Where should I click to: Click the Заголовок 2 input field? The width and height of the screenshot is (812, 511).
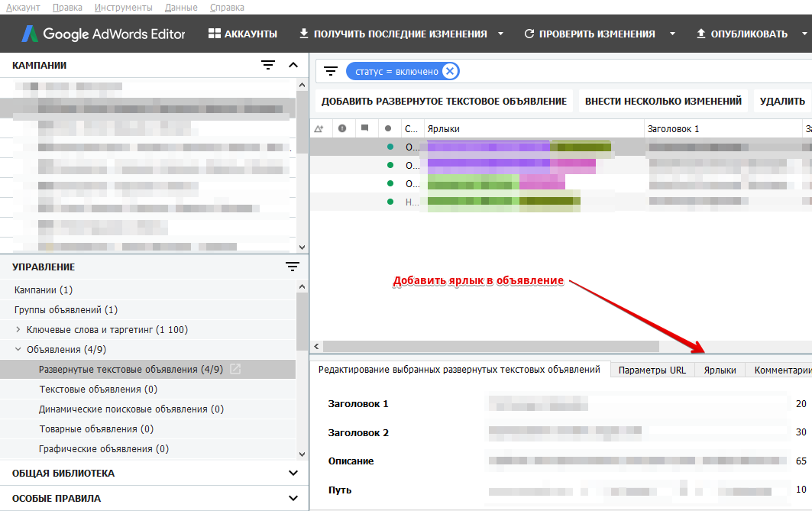637,432
